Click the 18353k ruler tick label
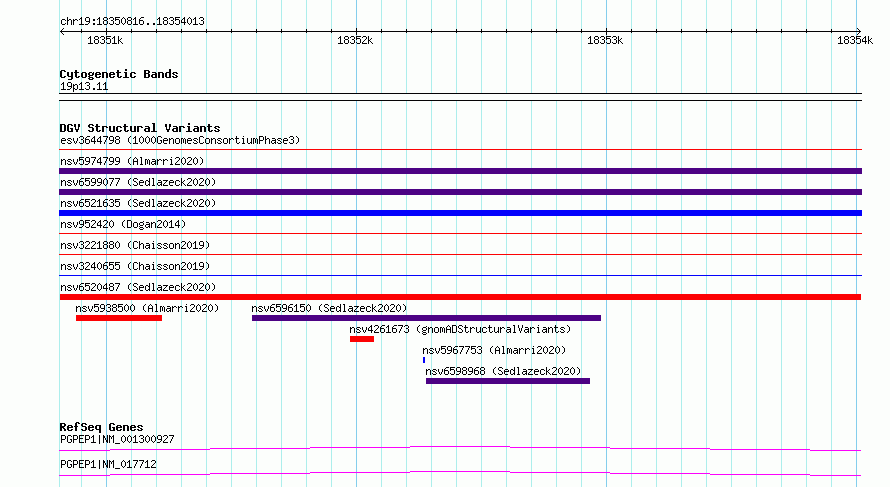 [x=605, y=40]
